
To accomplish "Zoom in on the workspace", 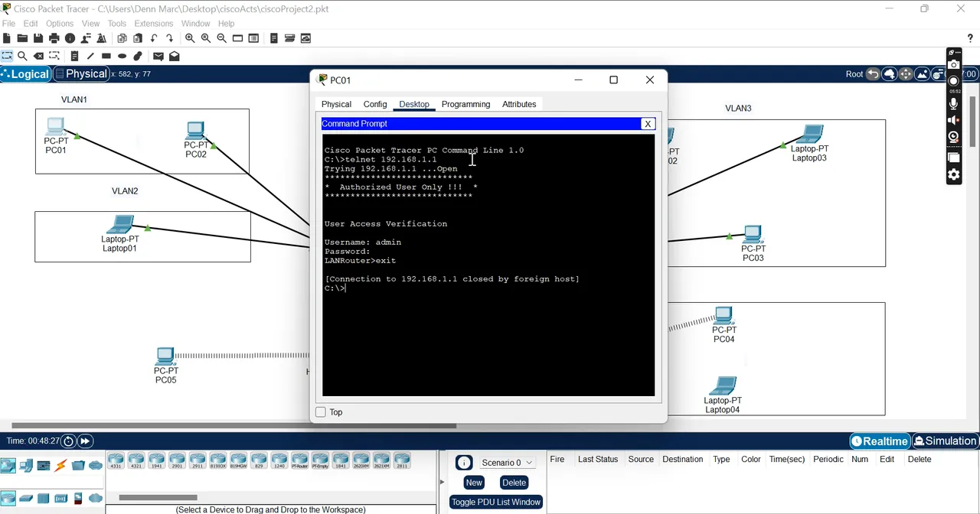I will coord(190,38).
